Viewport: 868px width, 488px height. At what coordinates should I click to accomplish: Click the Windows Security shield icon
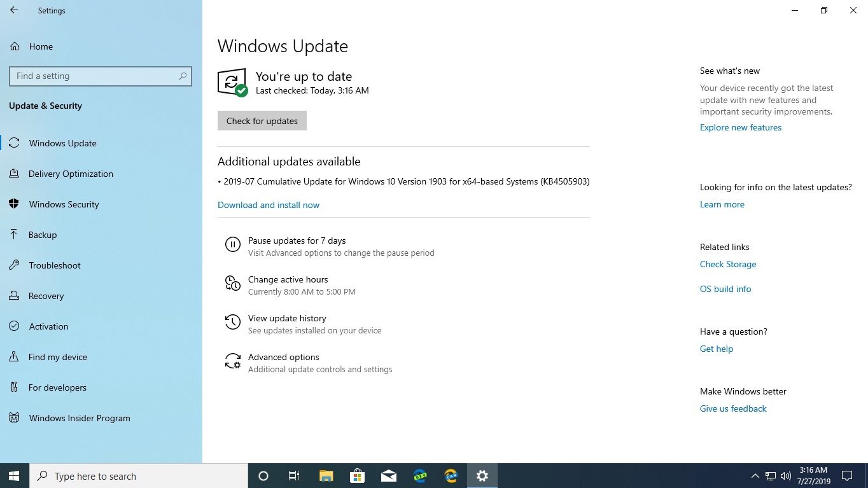pos(14,204)
